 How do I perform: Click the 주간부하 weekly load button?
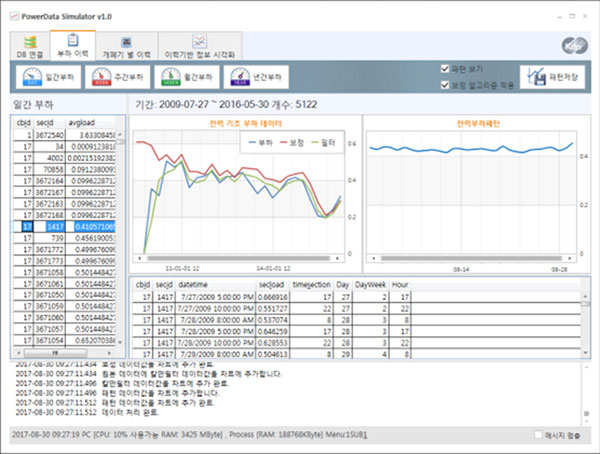click(113, 75)
